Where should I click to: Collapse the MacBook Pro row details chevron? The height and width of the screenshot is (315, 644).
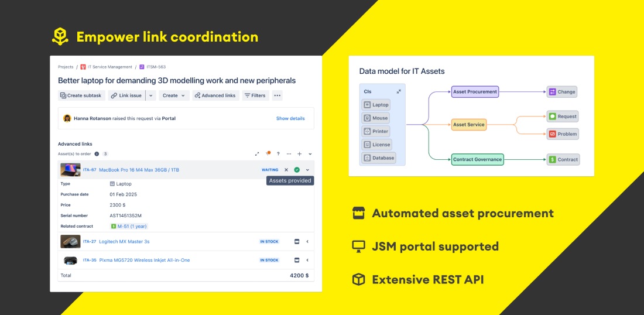[x=307, y=170]
